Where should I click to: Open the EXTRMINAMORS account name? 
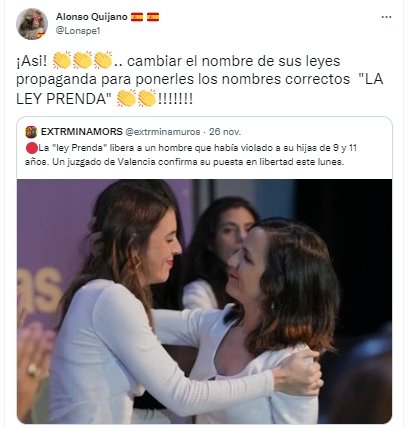tap(82, 132)
